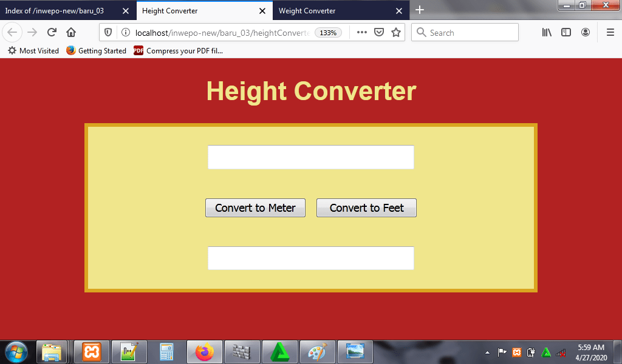Viewport: 622px width, 364px height.
Task: Open Notepad++ from the taskbar
Action: click(129, 352)
